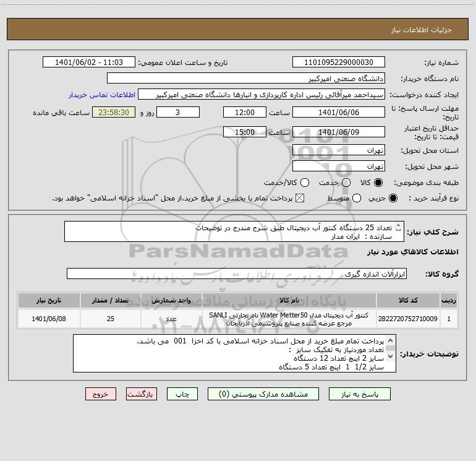The height and width of the screenshot is (461, 476).
Task: Select the کالا/خدمت radio button
Action: pos(305,183)
